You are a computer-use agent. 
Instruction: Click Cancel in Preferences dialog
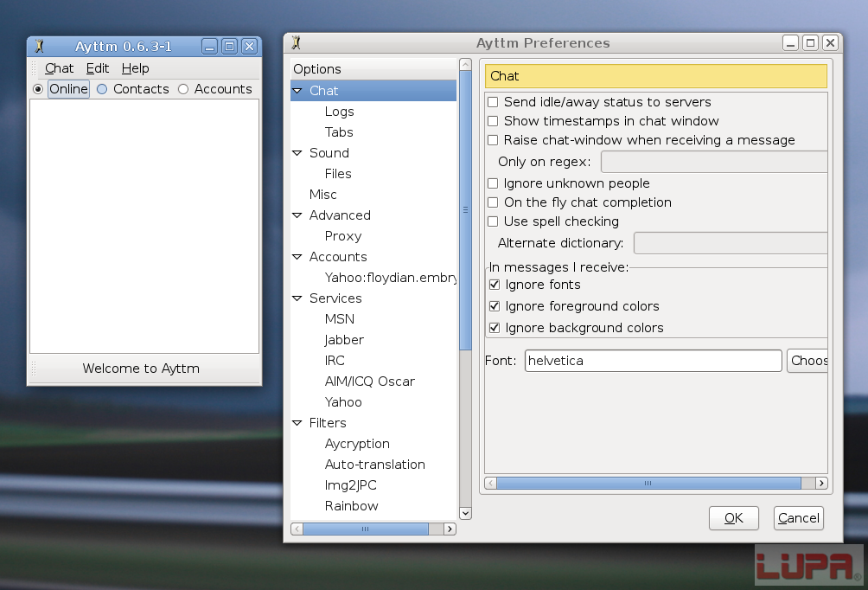[798, 518]
